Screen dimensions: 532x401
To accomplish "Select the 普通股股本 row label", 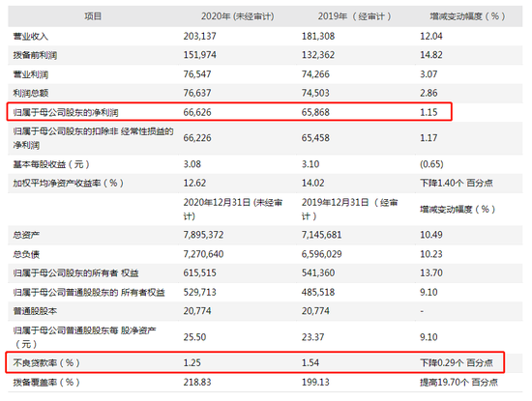I will coord(35,311).
